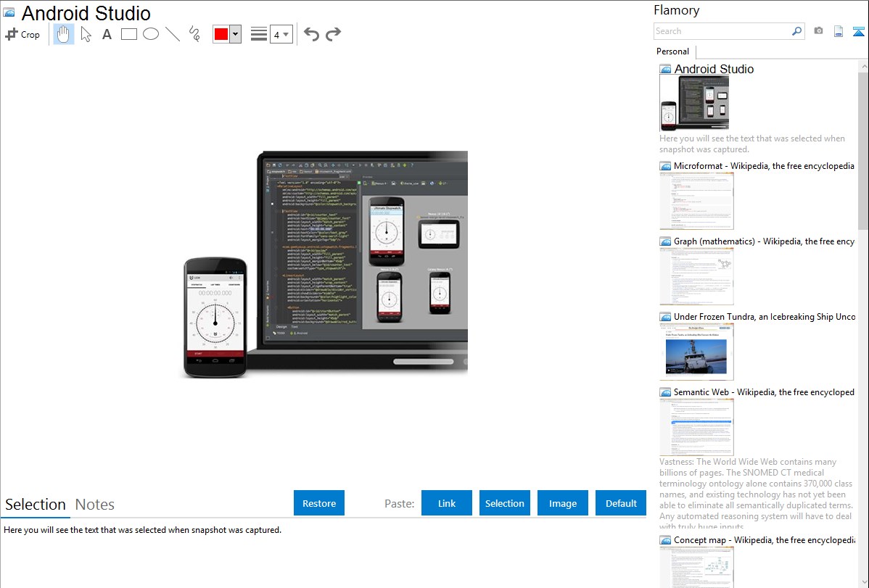The image size is (869, 588).
Task: Click the Flamory panel heading
Action: coord(677,10)
